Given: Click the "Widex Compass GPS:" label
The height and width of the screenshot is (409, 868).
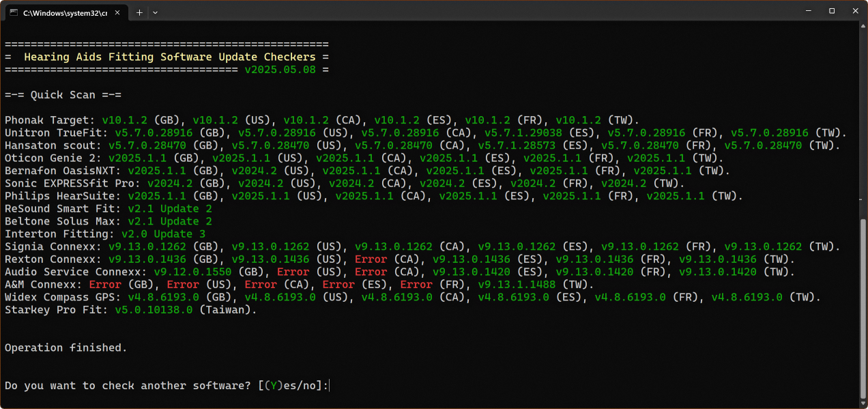Looking at the screenshot, I should [x=63, y=297].
